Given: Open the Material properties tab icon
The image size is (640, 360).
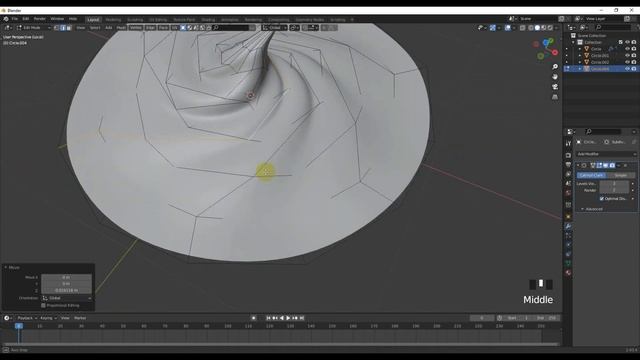Looking at the screenshot, I should [569, 272].
